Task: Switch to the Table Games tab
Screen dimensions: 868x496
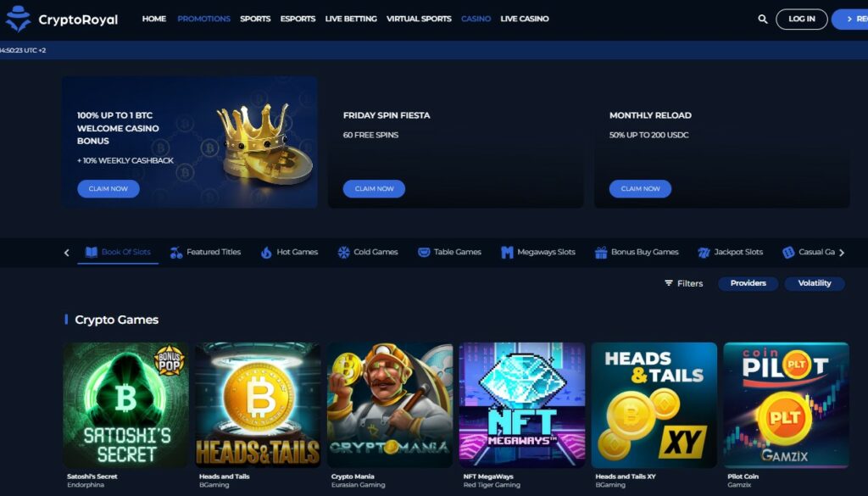Action: point(449,253)
